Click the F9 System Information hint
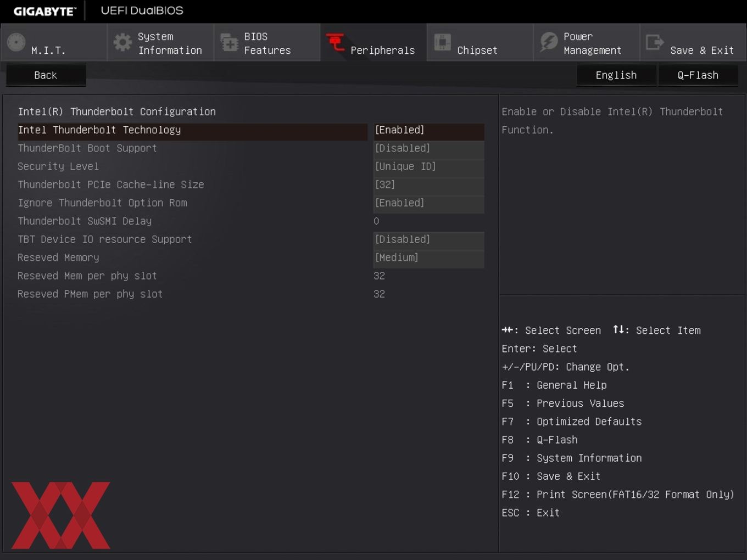Image resolution: width=747 pixels, height=560 pixels. click(x=572, y=458)
